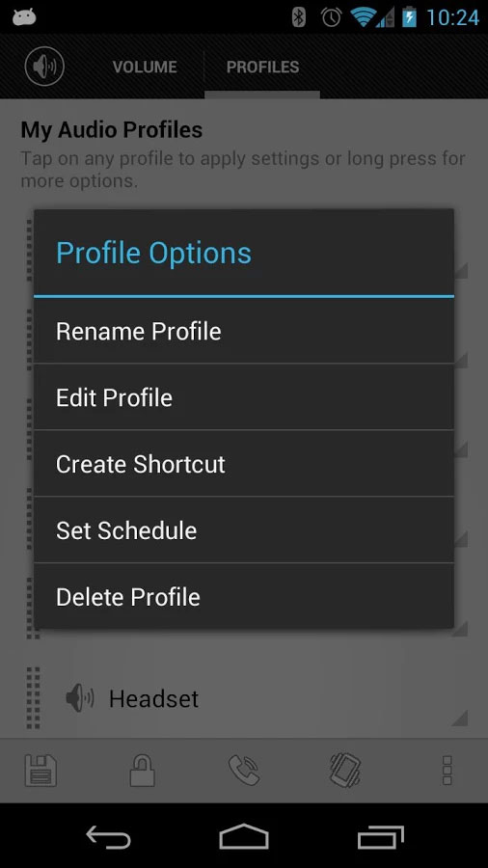This screenshot has height=868, width=488.
Task: Tap the speaker icon beside Headset
Action: point(80,697)
